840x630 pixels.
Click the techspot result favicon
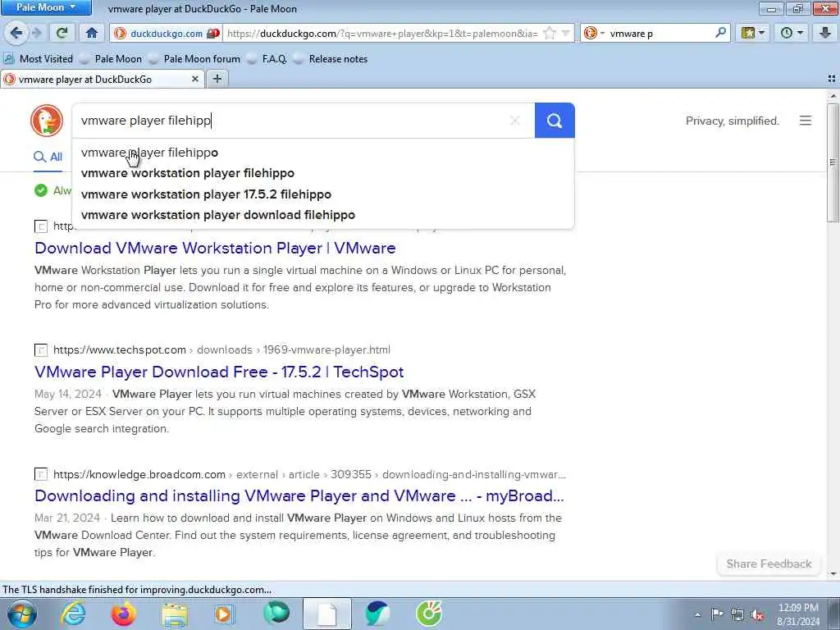tap(41, 350)
